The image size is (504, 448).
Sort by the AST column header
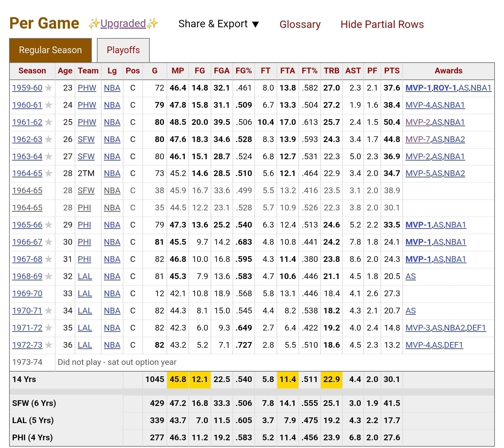point(353,71)
